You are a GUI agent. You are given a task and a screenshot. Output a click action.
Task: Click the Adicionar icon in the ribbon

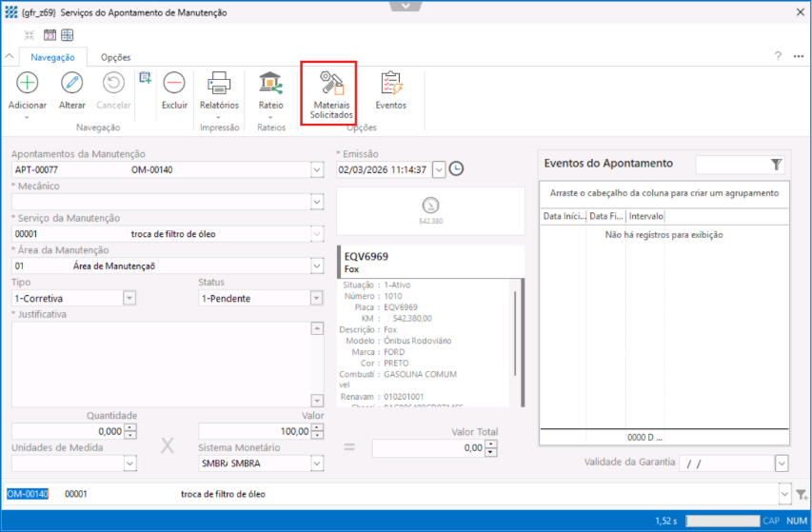tap(28, 83)
